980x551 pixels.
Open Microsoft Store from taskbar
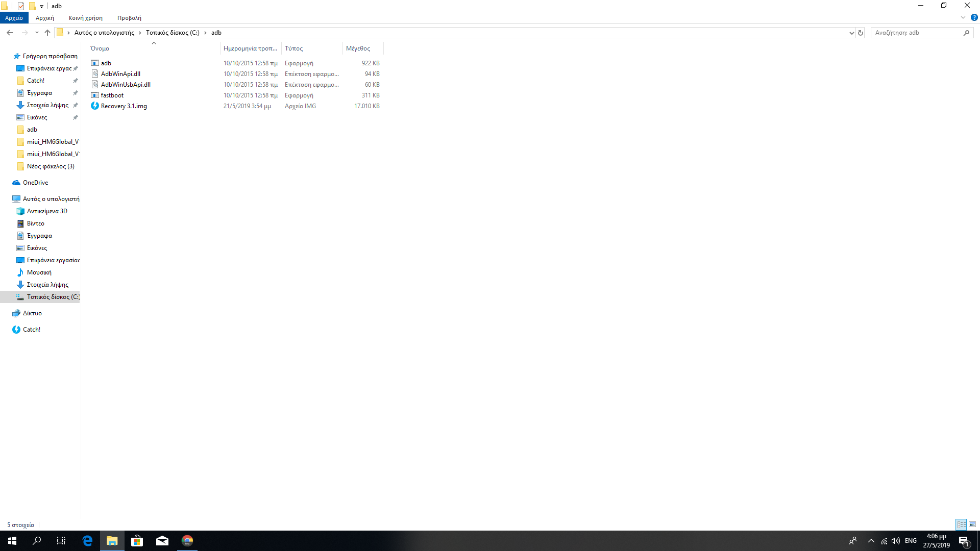coord(137,541)
